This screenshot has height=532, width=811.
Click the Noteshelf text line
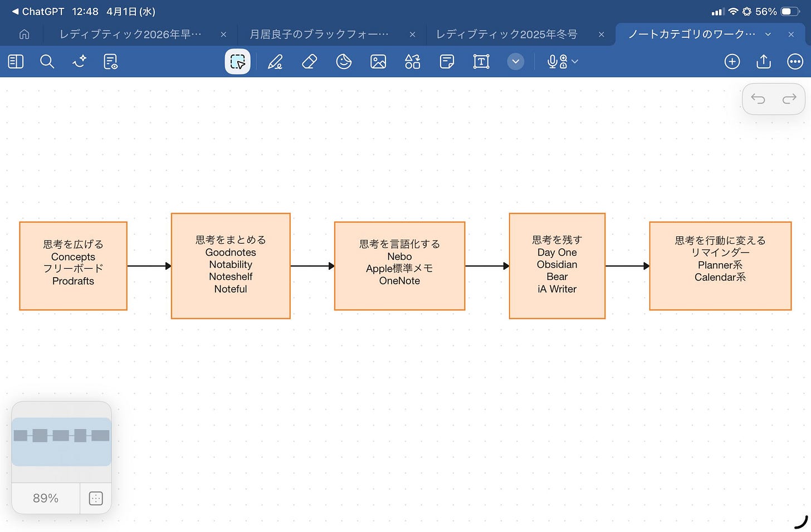[x=231, y=277]
